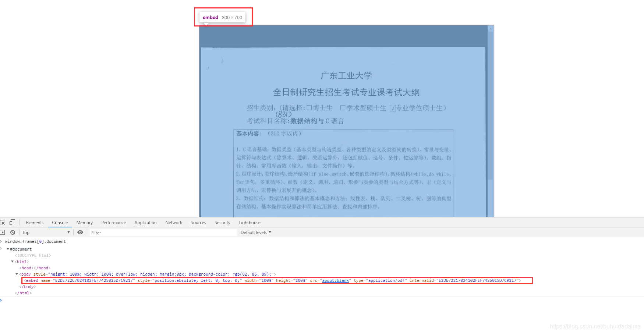Click the subject name 数据结构与C语言

point(317,121)
